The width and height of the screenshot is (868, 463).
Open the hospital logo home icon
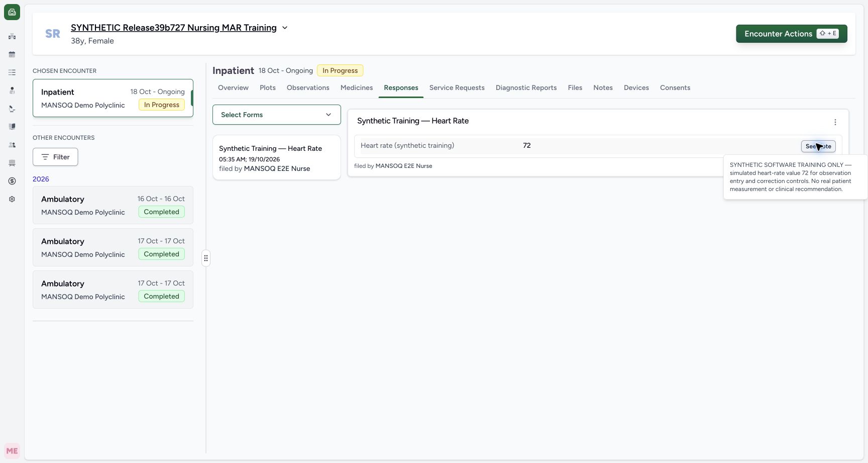pos(12,12)
